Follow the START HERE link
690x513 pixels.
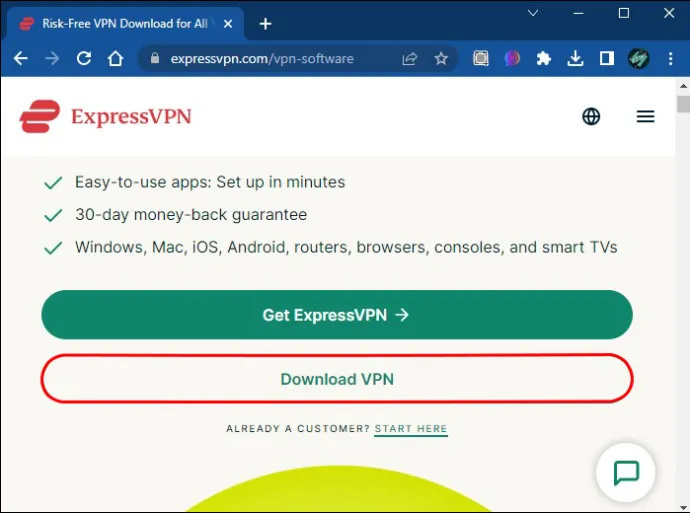(x=411, y=429)
